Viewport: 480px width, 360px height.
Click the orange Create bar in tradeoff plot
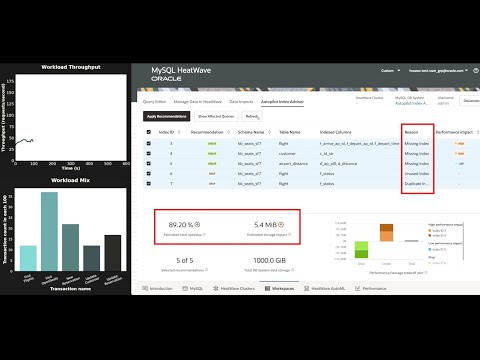click(x=386, y=233)
